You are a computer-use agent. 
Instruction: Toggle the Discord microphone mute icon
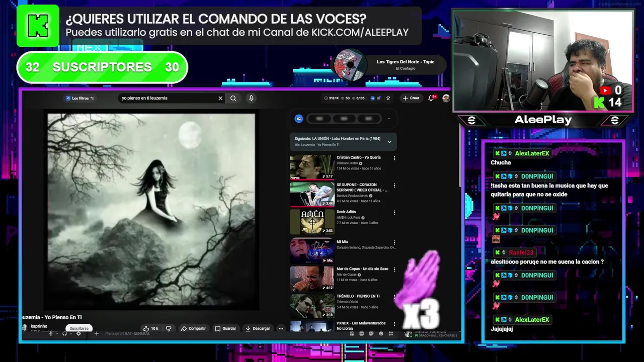point(50,333)
